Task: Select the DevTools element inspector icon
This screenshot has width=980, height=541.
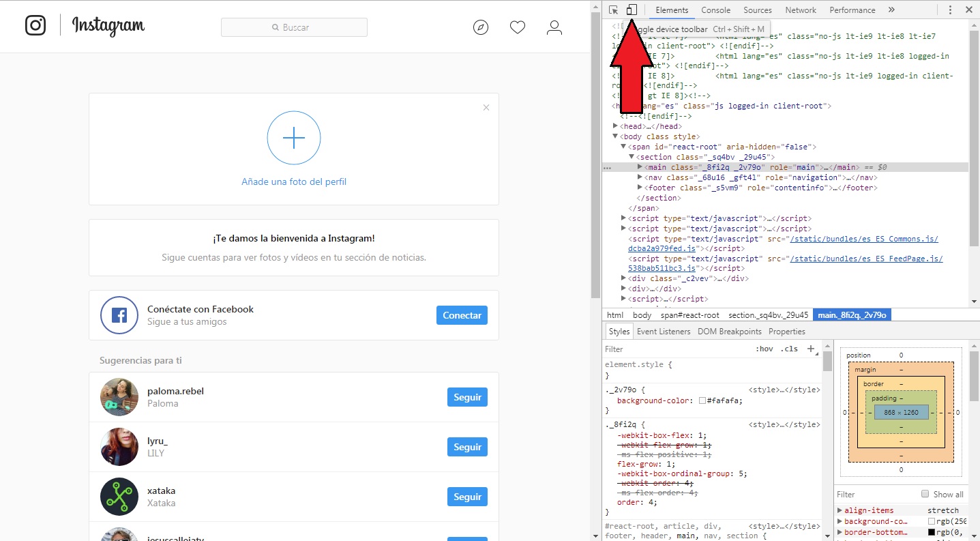Action: click(614, 10)
